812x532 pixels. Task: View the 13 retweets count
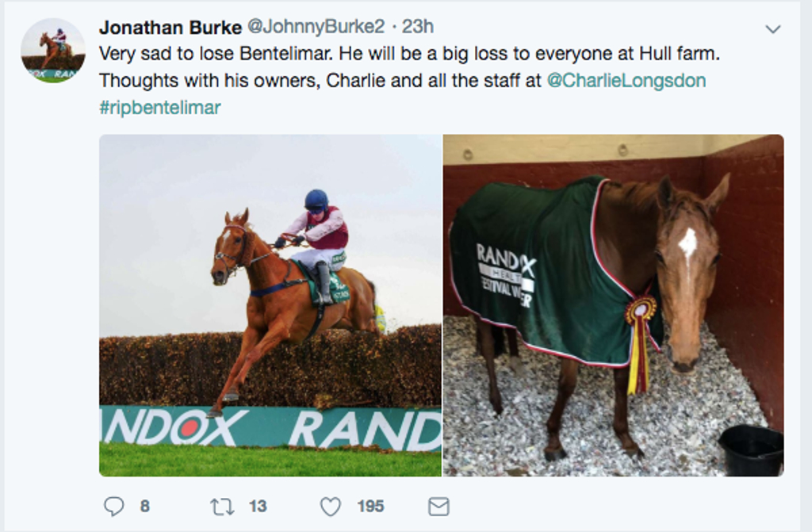coord(258,506)
